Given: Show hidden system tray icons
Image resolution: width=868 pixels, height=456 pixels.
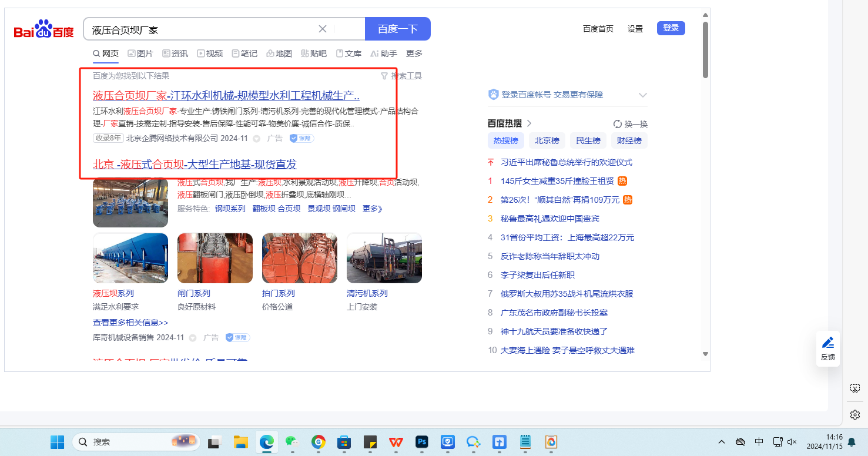Looking at the screenshot, I should [x=722, y=442].
